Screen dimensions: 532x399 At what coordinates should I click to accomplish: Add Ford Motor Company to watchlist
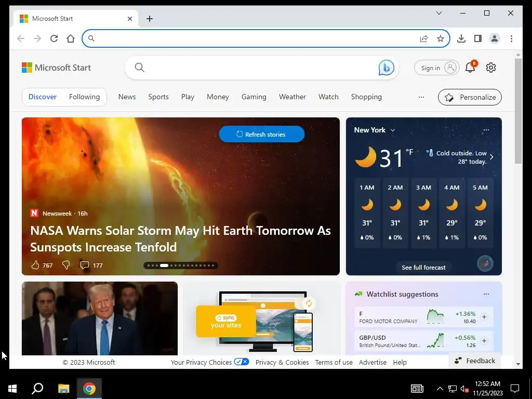click(484, 317)
